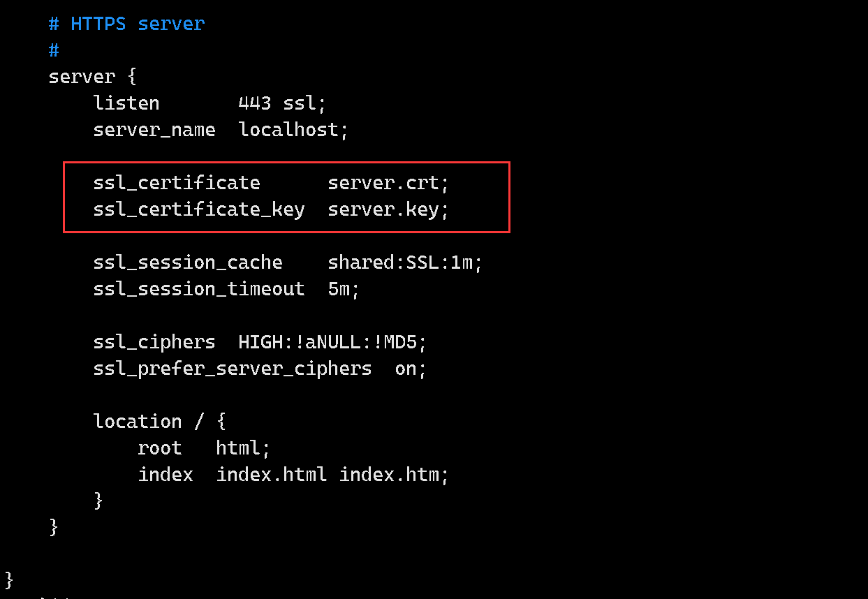868x599 pixels.
Task: Click the 'ssl_certificate' directive in red box
Action: tap(177, 183)
